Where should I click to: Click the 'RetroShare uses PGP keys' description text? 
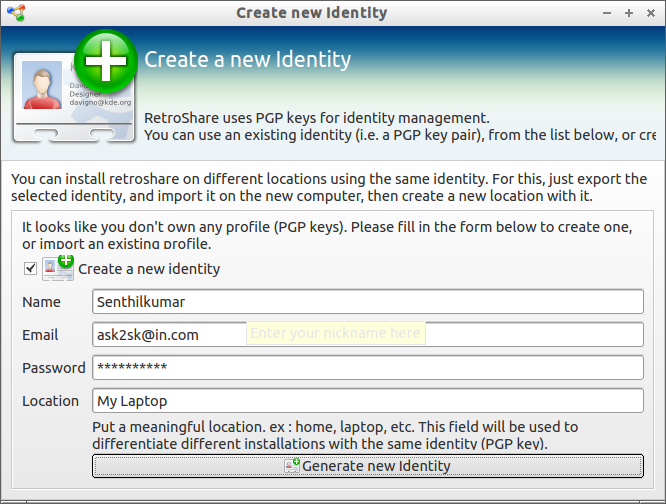click(x=400, y=126)
